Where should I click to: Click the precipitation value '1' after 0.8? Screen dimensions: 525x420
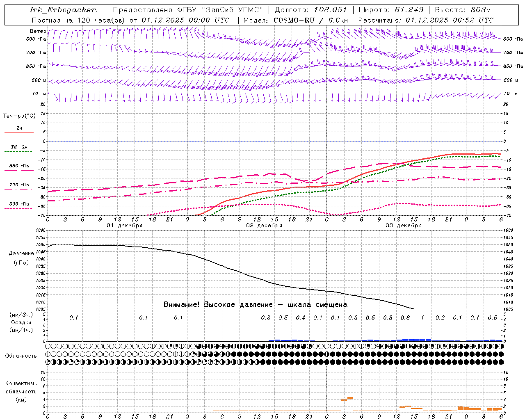(x=423, y=317)
